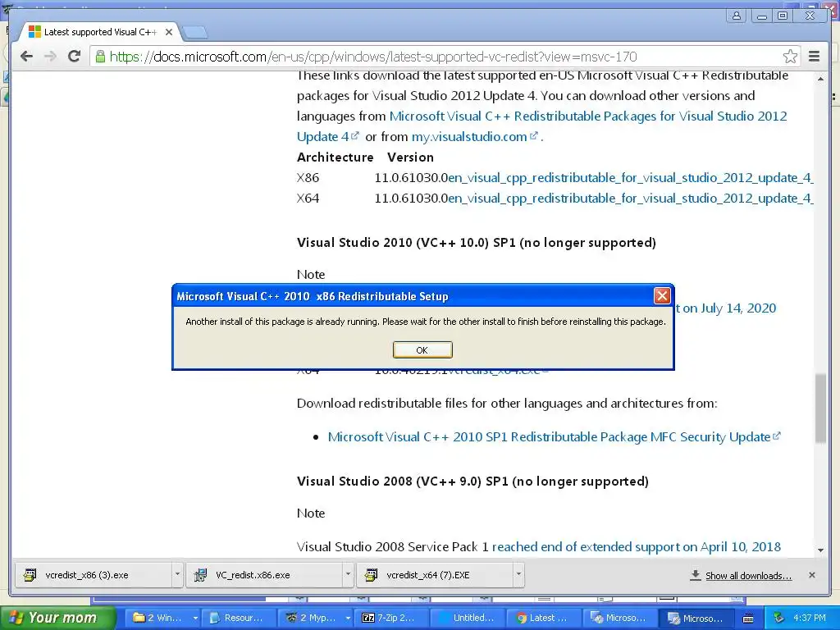The width and height of the screenshot is (840, 630).
Task: Click Show all downloads
Action: 748,575
